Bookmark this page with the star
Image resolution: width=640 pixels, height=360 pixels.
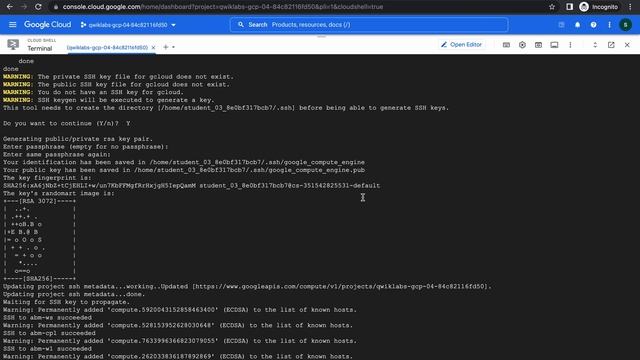pyautogui.click(x=552, y=7)
